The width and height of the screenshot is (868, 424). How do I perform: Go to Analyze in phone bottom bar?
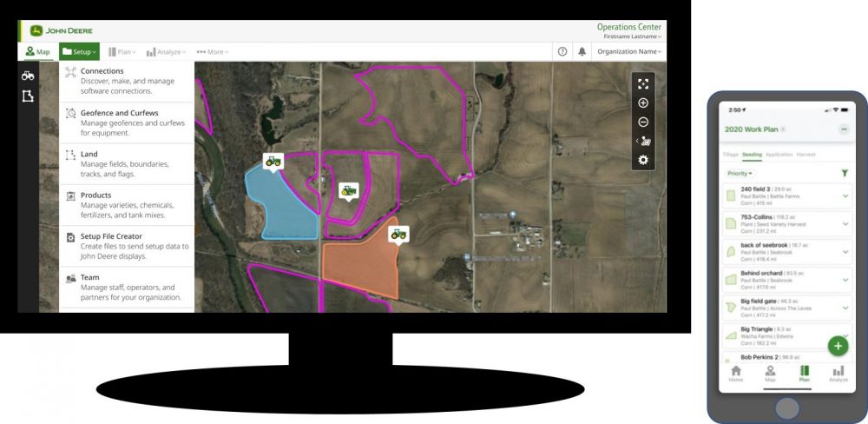(x=838, y=374)
